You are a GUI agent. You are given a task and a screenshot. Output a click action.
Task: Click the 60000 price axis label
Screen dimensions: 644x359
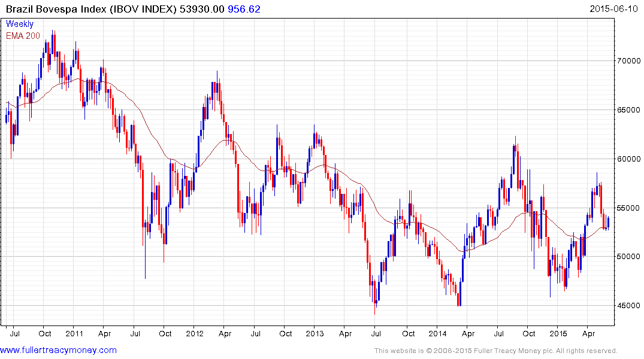click(628, 159)
